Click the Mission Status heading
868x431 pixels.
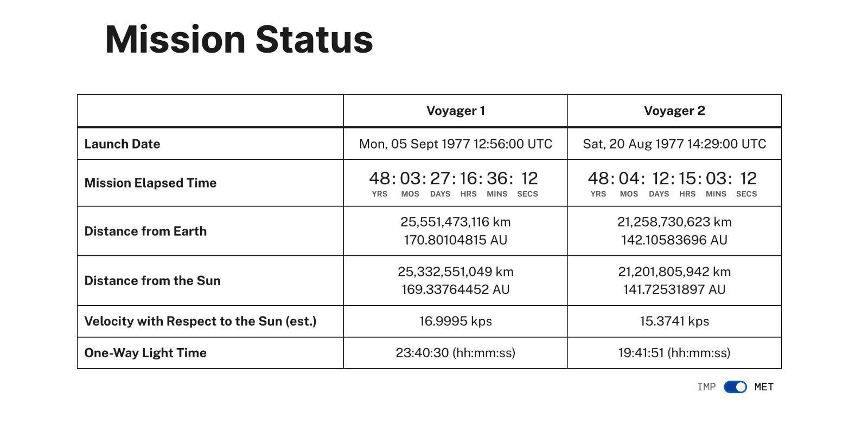239,39
